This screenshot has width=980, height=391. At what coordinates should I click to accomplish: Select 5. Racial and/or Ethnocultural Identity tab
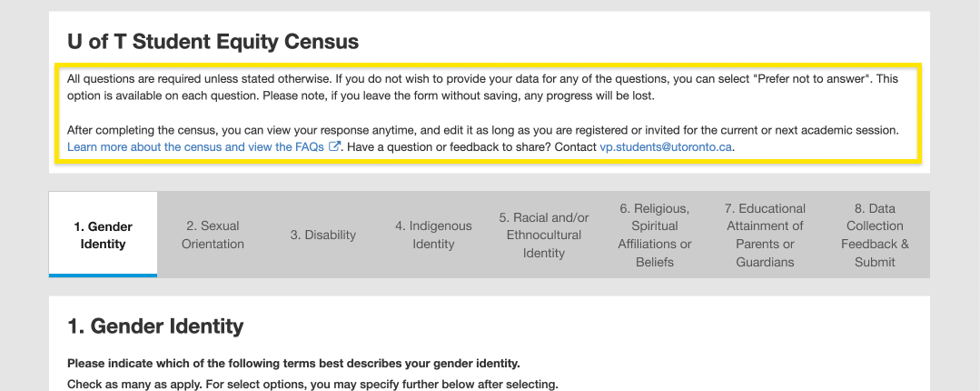[x=544, y=235]
